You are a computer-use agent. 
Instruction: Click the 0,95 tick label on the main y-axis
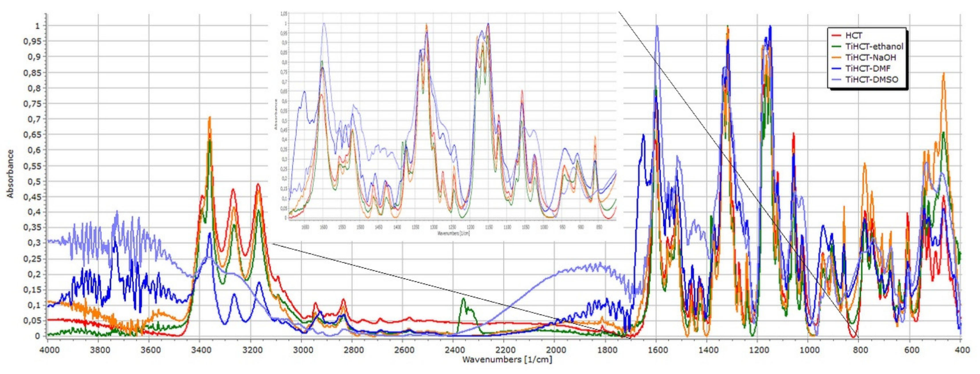pos(32,41)
